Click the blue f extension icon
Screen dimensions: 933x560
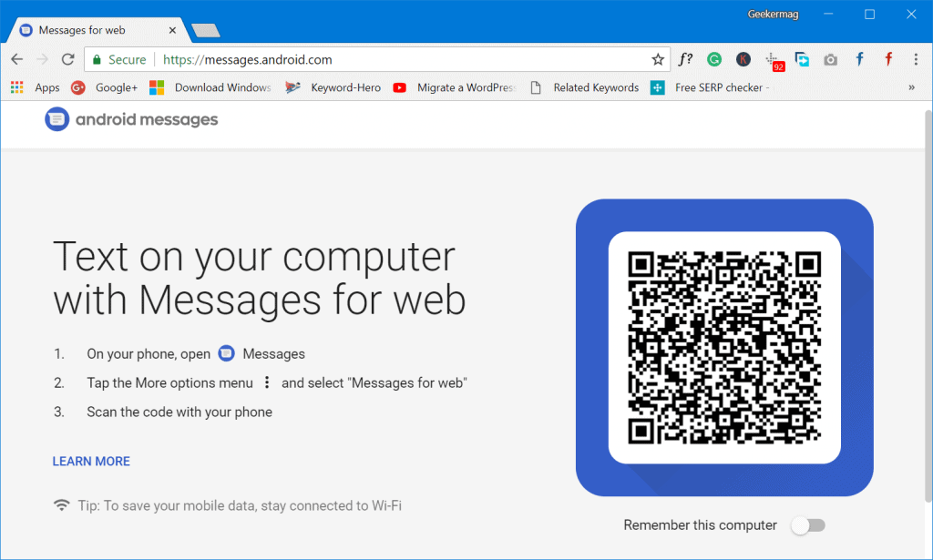click(859, 59)
